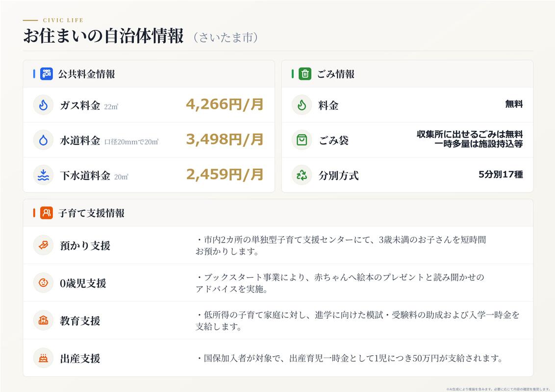Viewport: 555px width, 392px height.
Task: Click the orange people icon beside 子育て支援情報
Action: pyautogui.click(x=47, y=213)
